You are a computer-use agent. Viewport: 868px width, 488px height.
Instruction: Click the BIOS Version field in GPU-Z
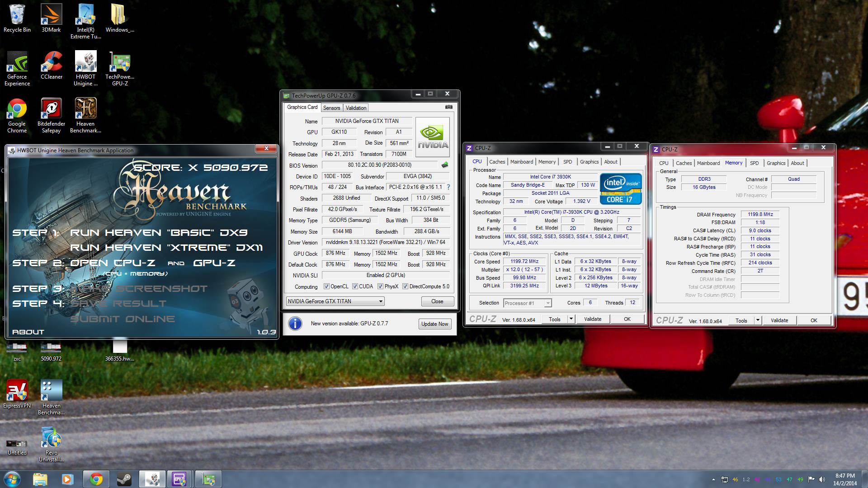point(380,165)
